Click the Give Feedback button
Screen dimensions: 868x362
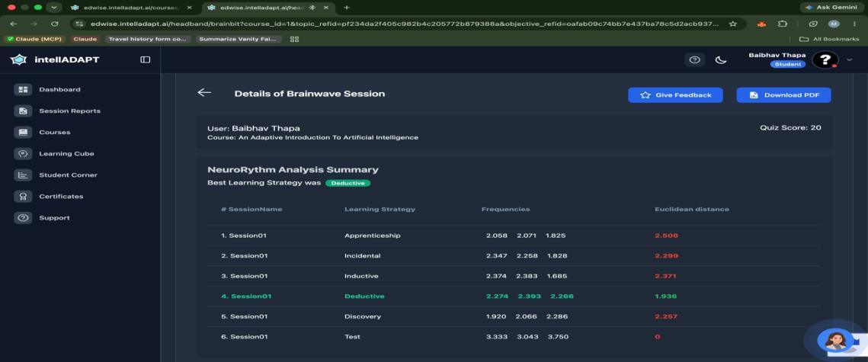coord(675,95)
